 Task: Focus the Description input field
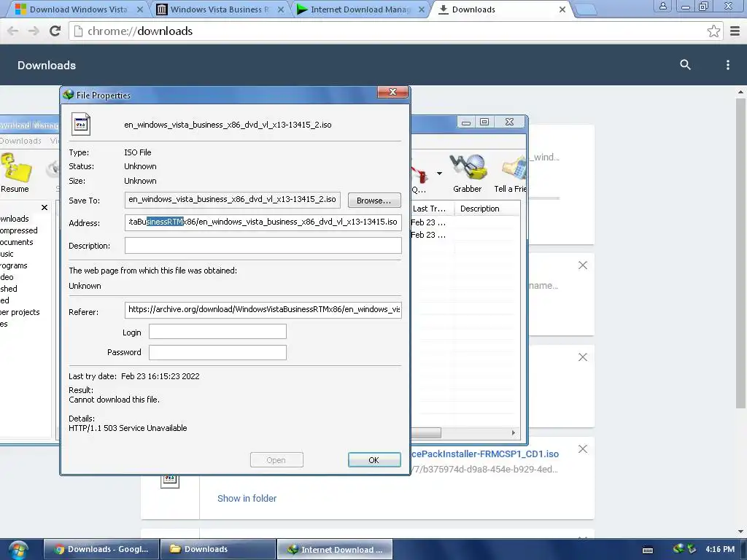(263, 245)
